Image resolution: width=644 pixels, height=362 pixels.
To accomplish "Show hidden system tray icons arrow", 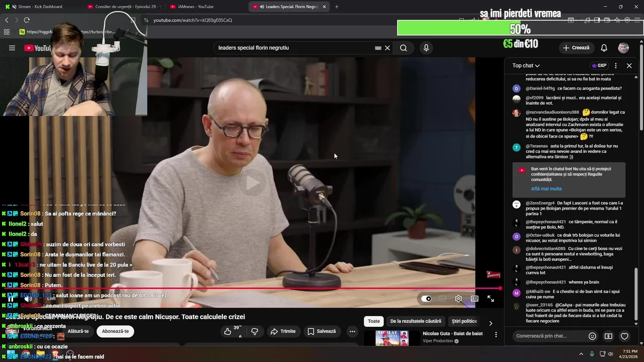I will pyautogui.click(x=581, y=354).
